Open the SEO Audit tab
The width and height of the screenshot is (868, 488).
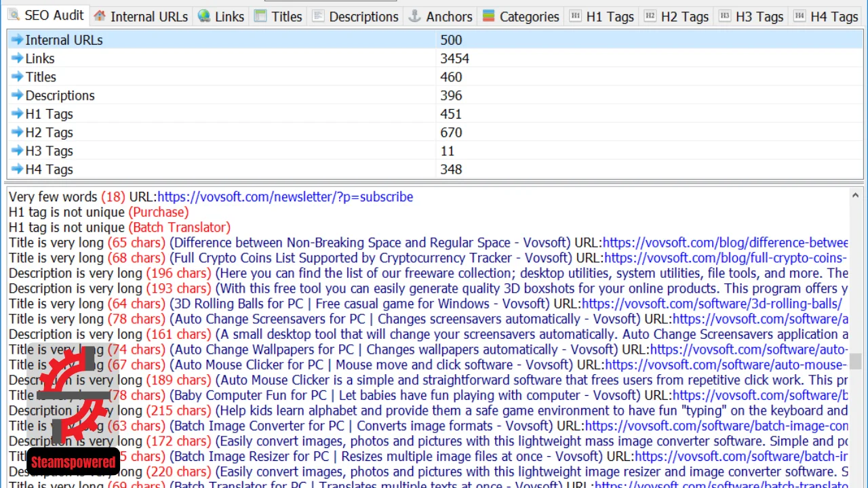coord(45,15)
